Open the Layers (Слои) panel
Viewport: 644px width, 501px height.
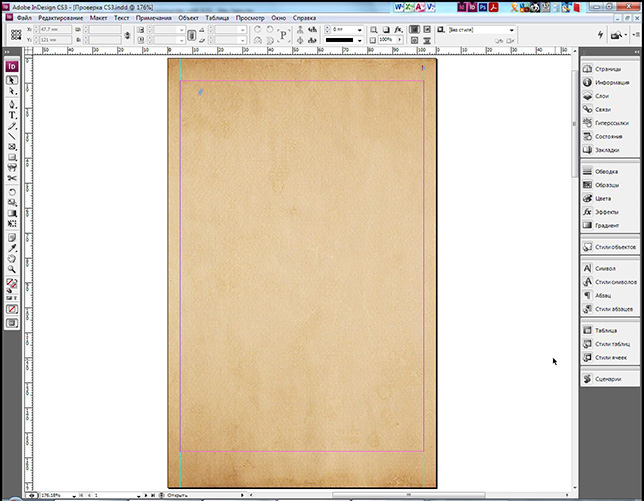click(602, 96)
